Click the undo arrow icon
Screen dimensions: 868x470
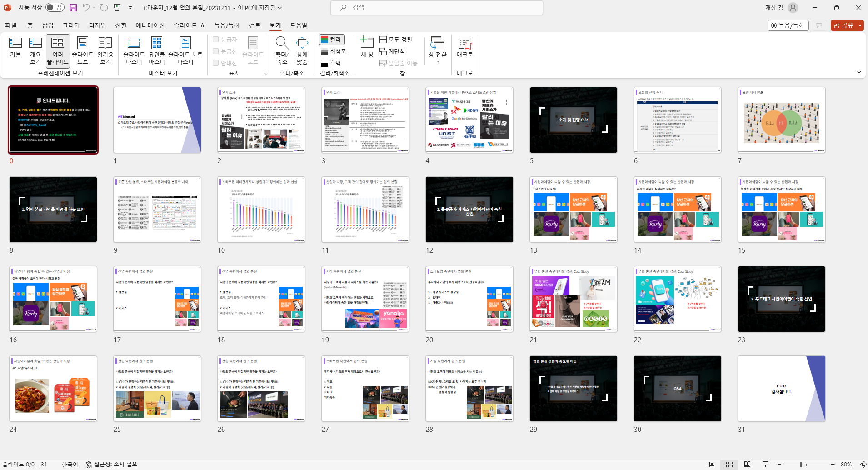(x=86, y=8)
